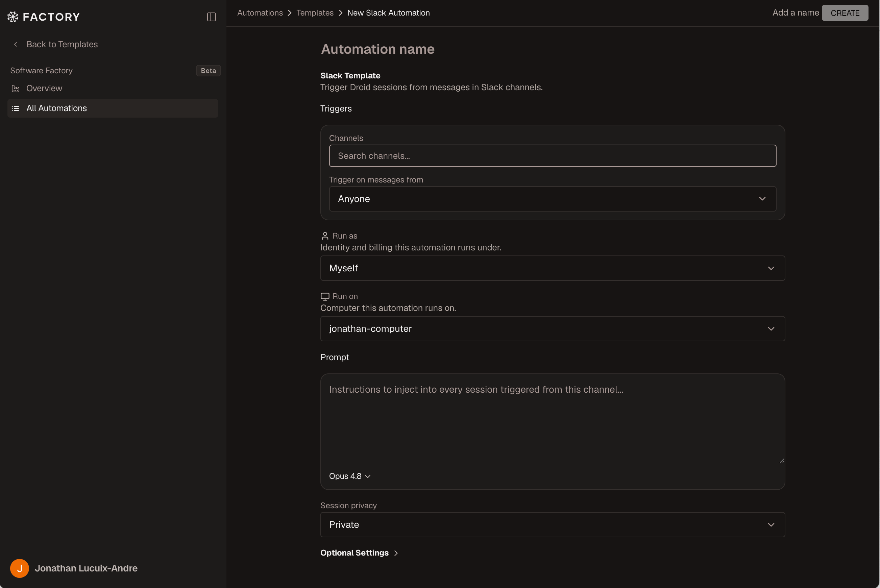The height and width of the screenshot is (588, 880).
Task: Expand Optional Settings
Action: pyautogui.click(x=359, y=553)
